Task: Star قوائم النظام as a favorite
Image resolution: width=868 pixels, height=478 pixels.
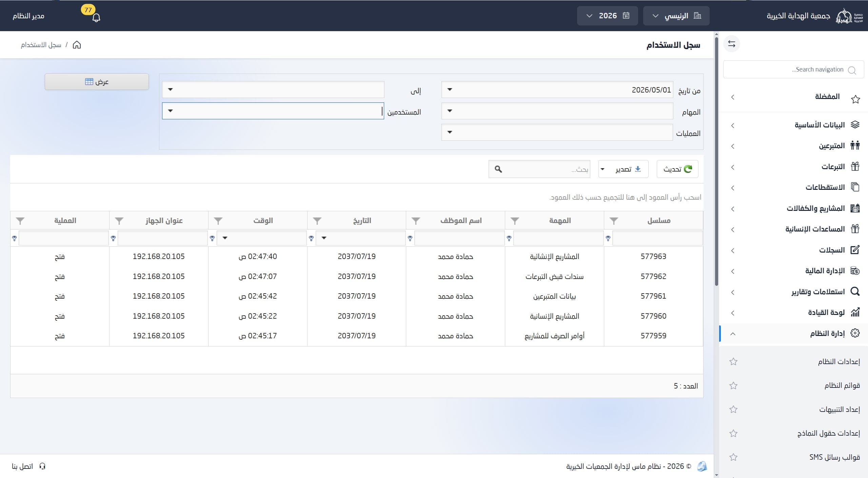Action: click(x=733, y=386)
